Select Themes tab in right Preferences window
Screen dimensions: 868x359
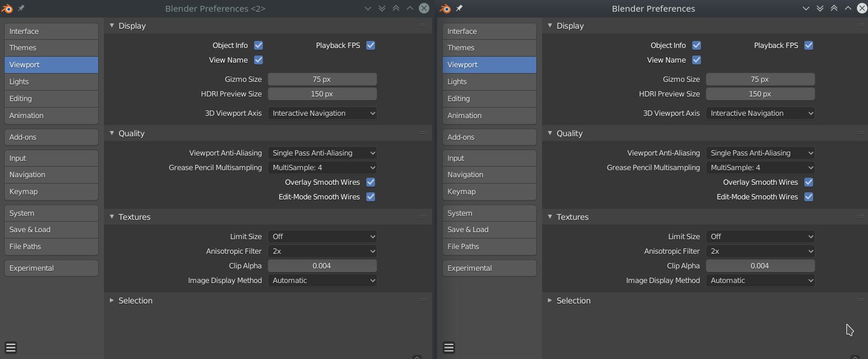[489, 48]
